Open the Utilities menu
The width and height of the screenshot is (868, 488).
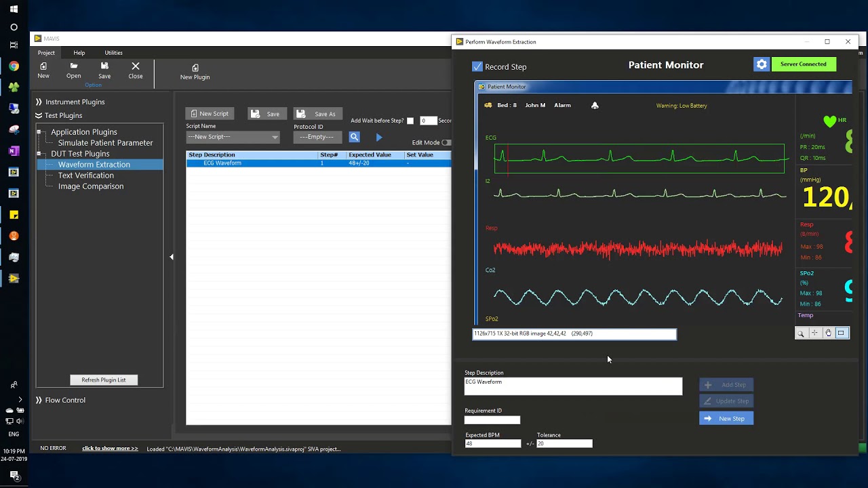pos(113,53)
